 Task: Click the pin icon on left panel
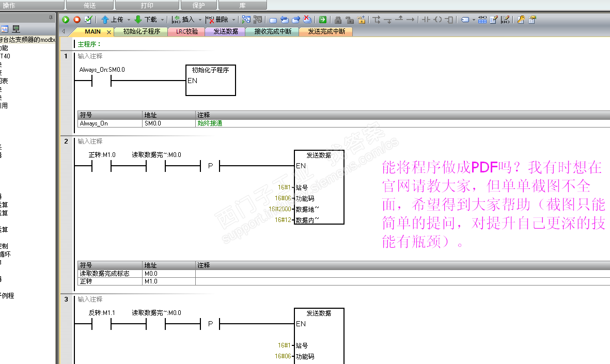(51, 18)
